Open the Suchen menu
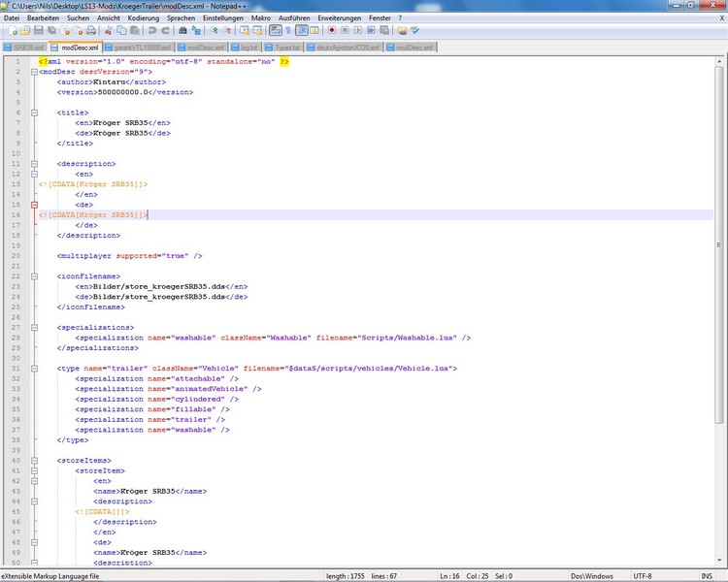Viewport: 728px width, 582px height. [78, 18]
